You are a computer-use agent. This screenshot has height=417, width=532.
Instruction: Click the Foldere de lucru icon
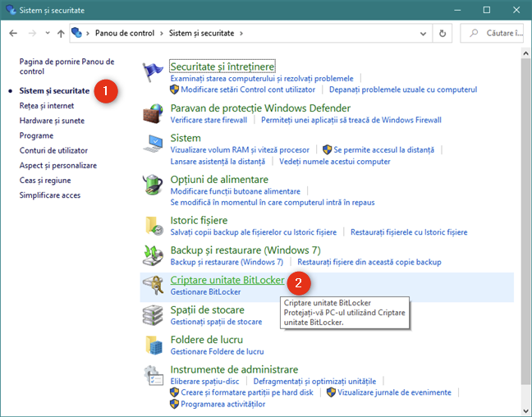click(154, 345)
